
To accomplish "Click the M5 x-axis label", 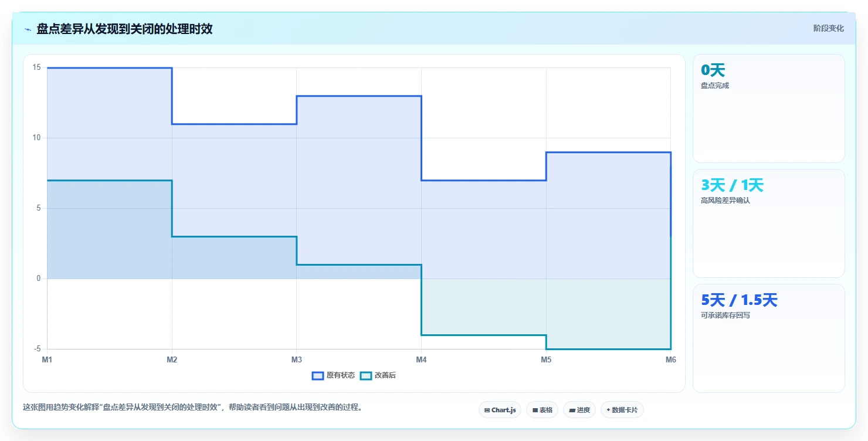I will 546,360.
